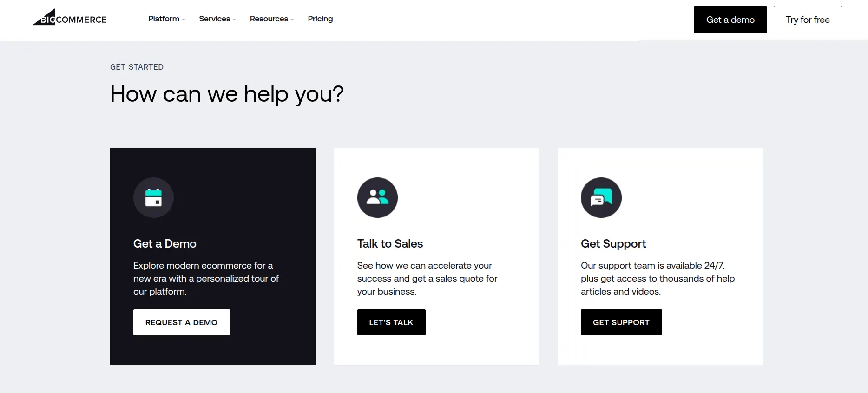The image size is (868, 393).
Task: Click the Talk to Sales heading
Action: pos(390,244)
